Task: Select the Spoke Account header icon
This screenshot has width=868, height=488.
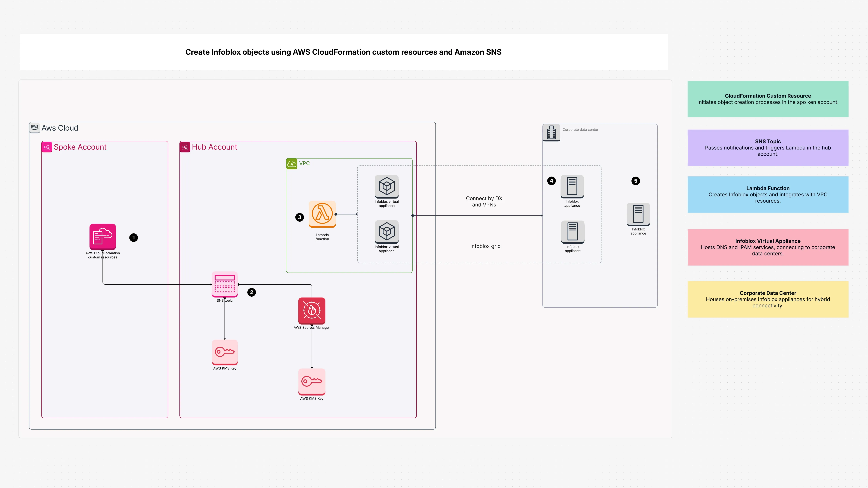Action: point(47,147)
